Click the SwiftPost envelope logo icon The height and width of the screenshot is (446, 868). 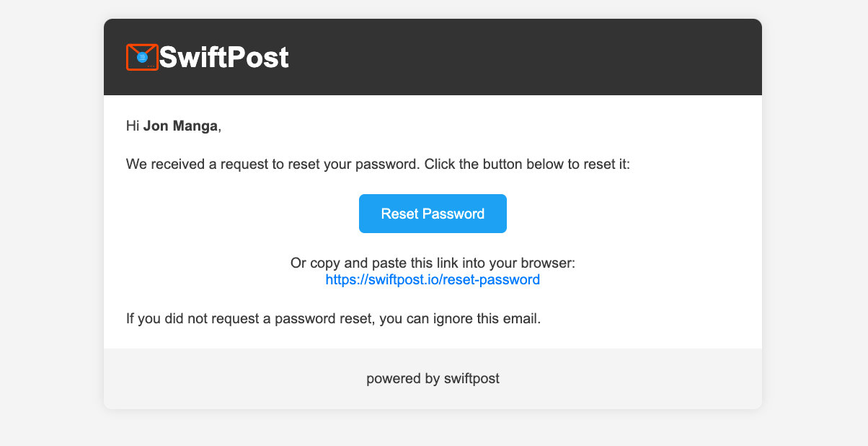pos(133,49)
